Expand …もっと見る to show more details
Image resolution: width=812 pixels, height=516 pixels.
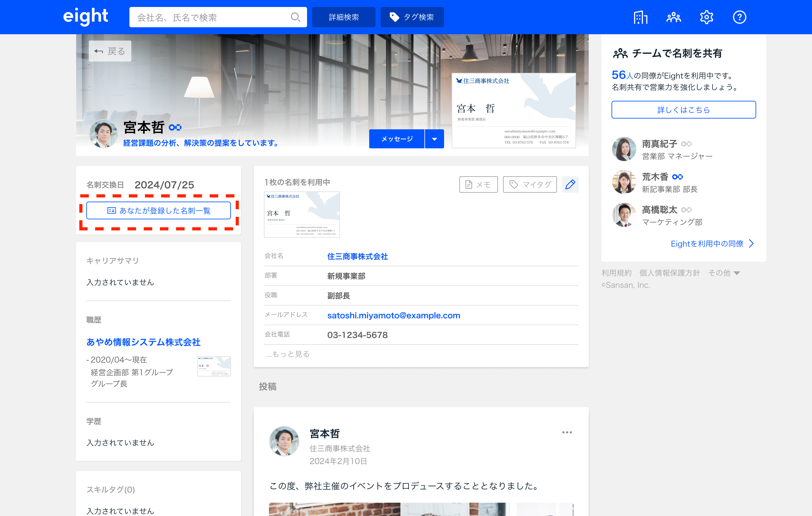coord(288,354)
